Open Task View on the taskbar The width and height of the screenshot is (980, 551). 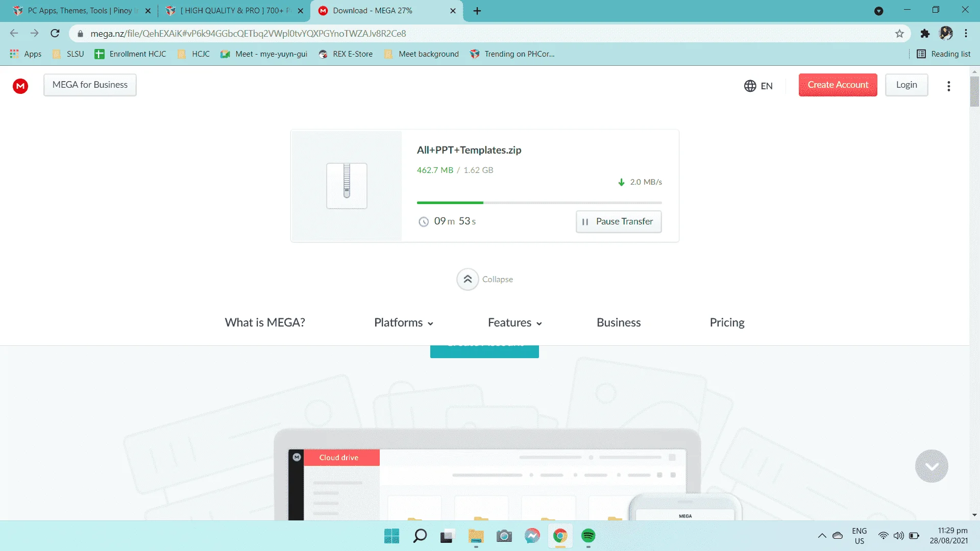(x=447, y=536)
